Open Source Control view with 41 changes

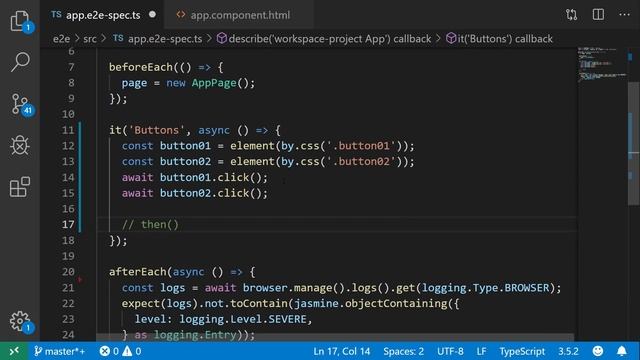(x=20, y=104)
